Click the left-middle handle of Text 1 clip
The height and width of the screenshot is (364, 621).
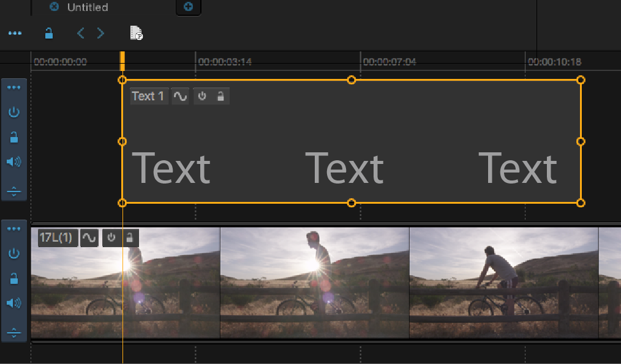[x=122, y=141]
